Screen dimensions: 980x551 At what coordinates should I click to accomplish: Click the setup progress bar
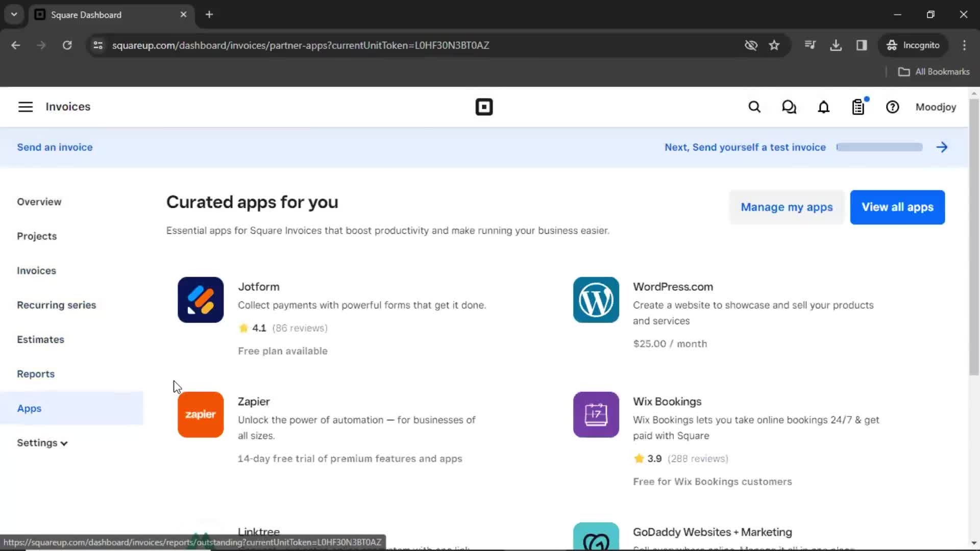[879, 147]
